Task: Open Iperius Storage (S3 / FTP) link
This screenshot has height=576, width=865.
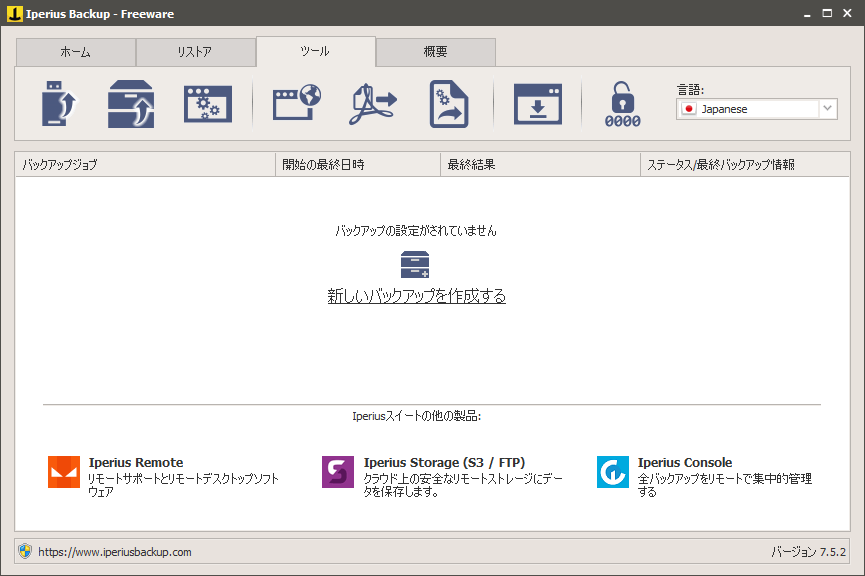Action: (444, 462)
